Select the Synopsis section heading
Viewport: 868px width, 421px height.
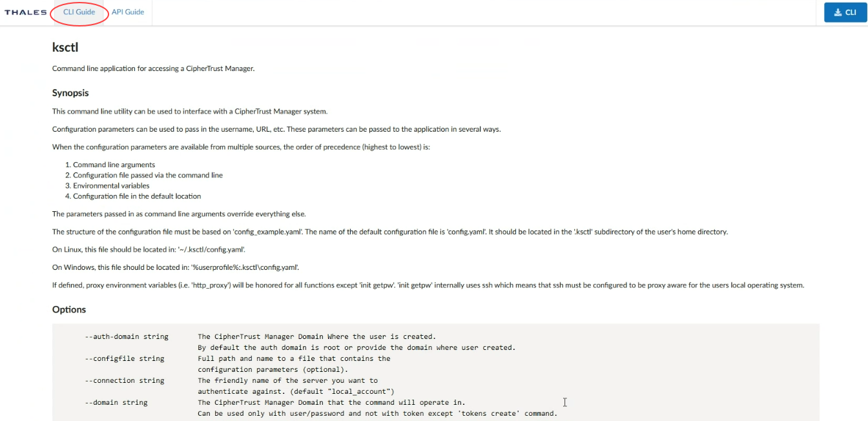click(x=70, y=93)
